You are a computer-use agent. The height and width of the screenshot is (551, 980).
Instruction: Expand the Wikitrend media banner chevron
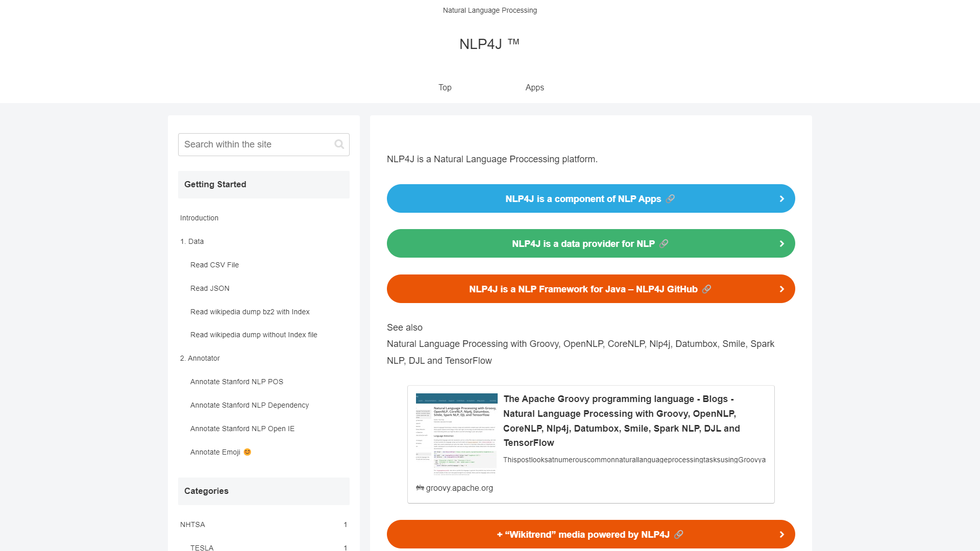[x=782, y=534]
